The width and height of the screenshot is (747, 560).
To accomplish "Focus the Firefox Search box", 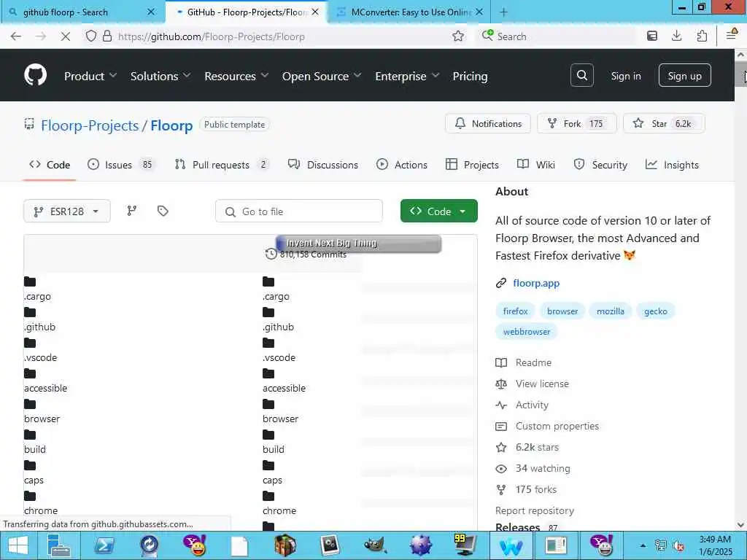I will 557,36.
